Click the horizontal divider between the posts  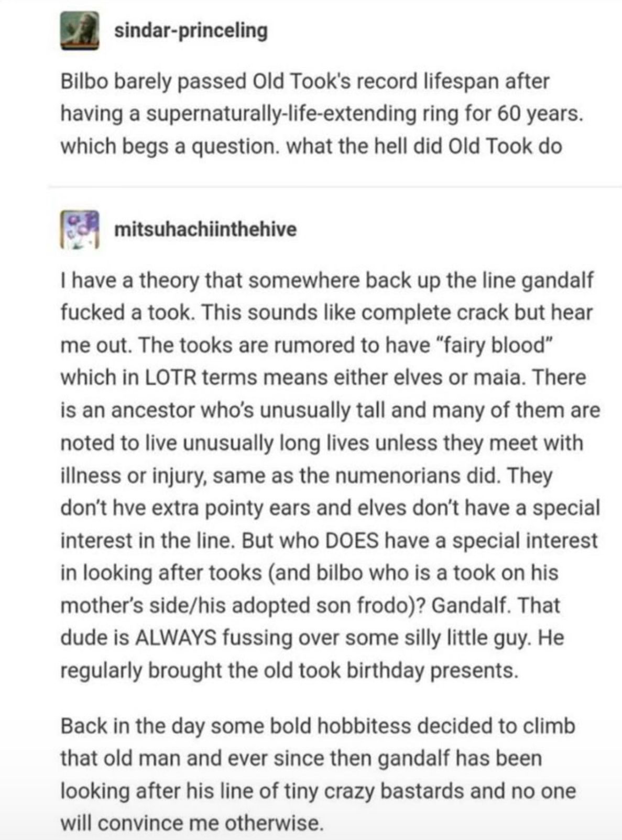pos(334,186)
